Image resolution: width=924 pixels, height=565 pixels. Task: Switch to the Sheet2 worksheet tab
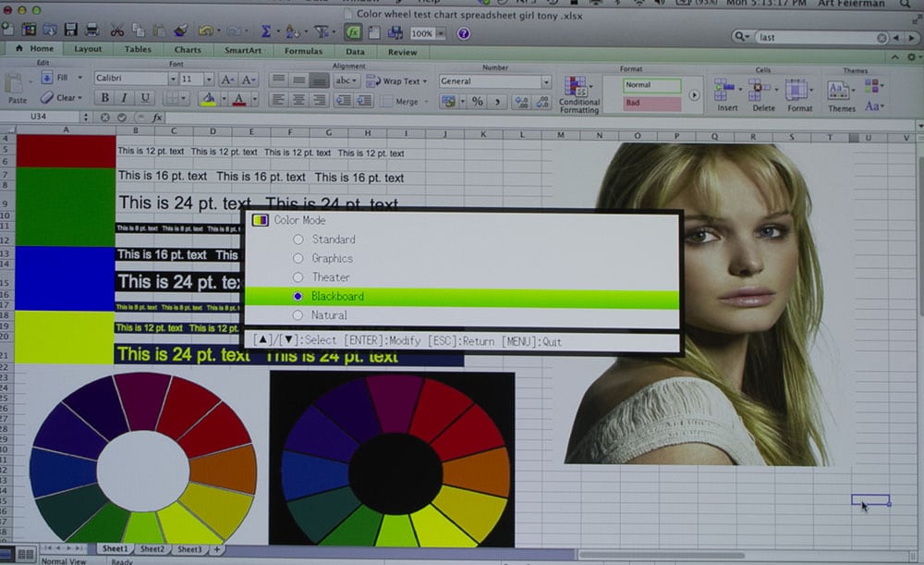(x=152, y=549)
